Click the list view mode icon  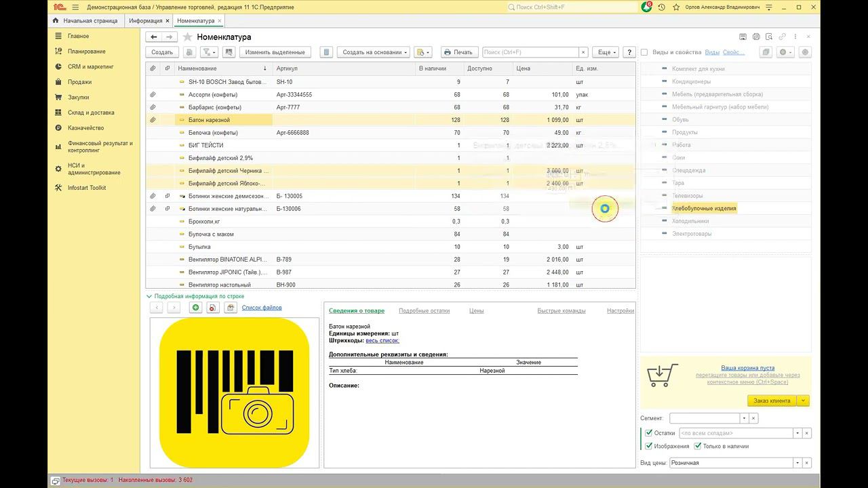tap(326, 52)
